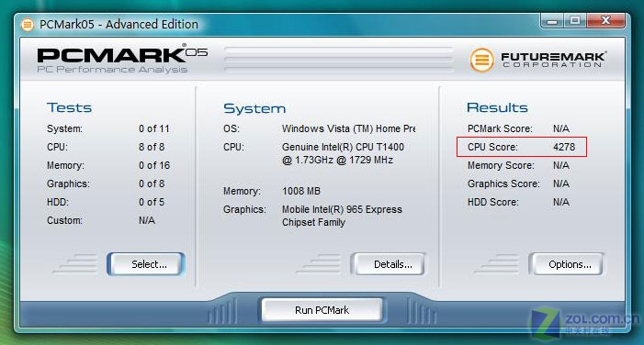Click "Mobile Intel(R) 965 Express" graphics text
The height and width of the screenshot is (345, 644).
[342, 209]
